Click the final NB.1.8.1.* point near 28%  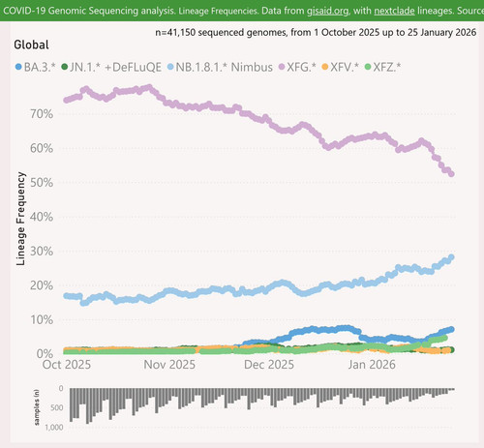coord(452,257)
